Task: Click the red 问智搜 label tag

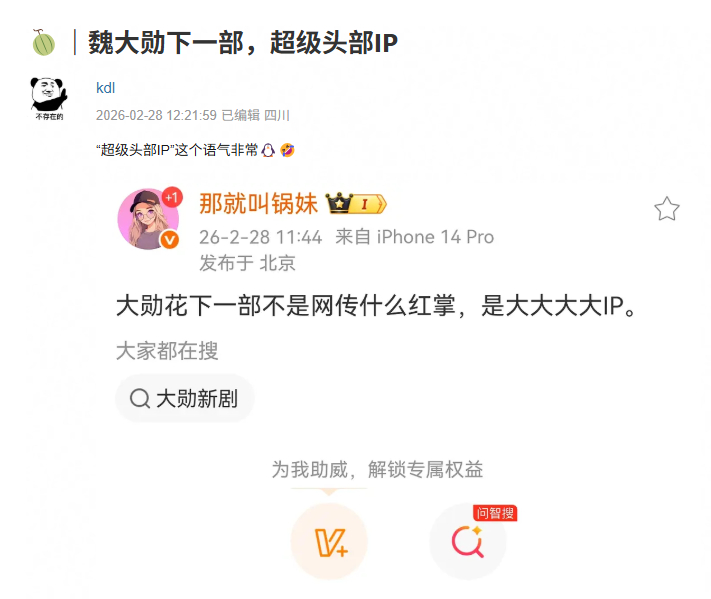Action: pyautogui.click(x=495, y=513)
